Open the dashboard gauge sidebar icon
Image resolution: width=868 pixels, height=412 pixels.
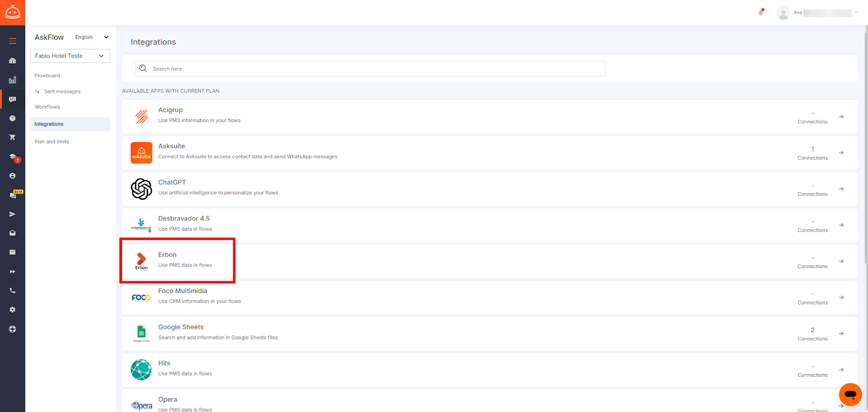pyautogui.click(x=12, y=61)
